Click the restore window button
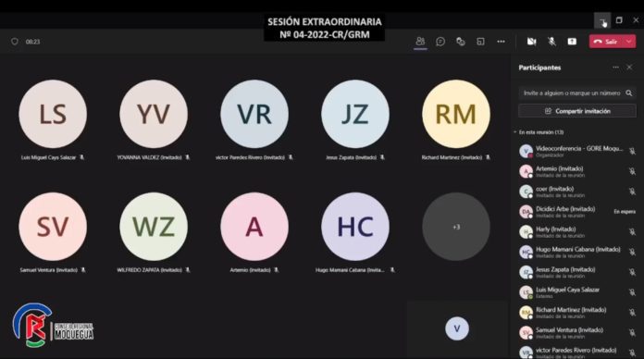Screen dimensions: 644x359 tap(619, 20)
